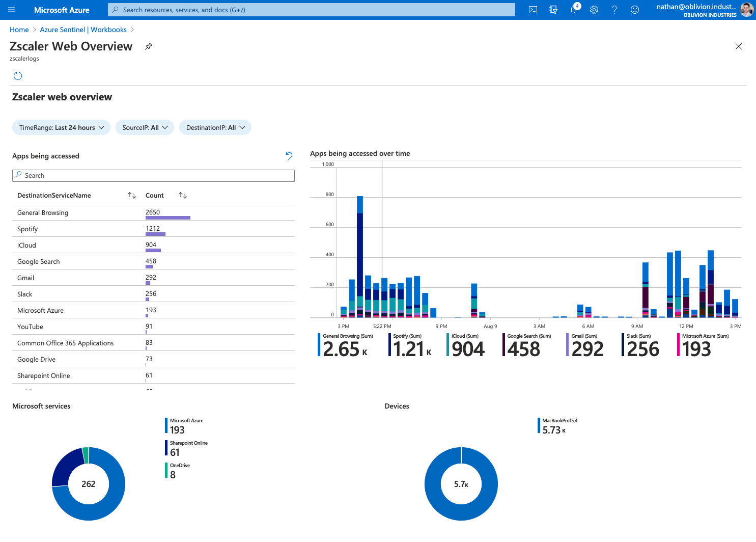Click the General Browspring legend color tile
756x542 pixels.
click(319, 345)
